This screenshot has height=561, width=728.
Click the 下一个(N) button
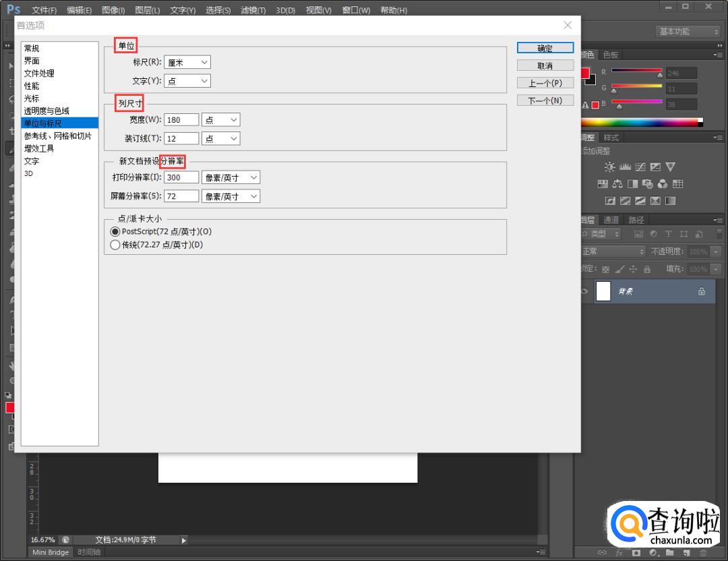click(545, 100)
